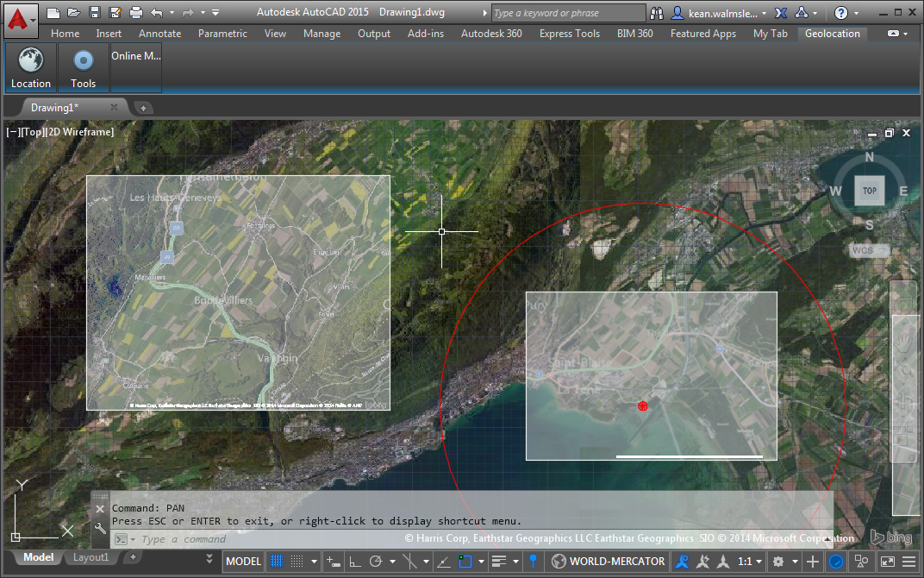
Task: Click the WORLD-MERCATOR coordinate system button
Action: (x=609, y=562)
